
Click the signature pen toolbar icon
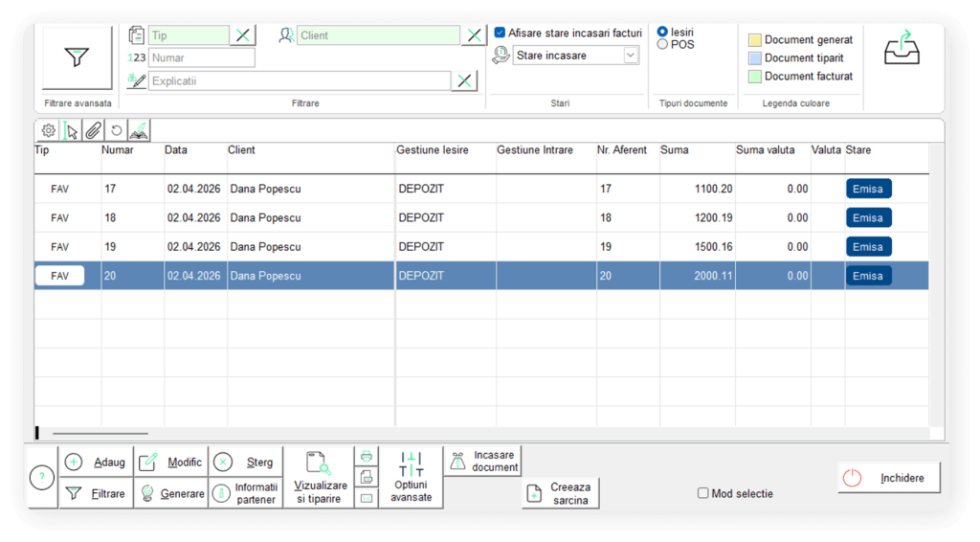click(x=139, y=130)
